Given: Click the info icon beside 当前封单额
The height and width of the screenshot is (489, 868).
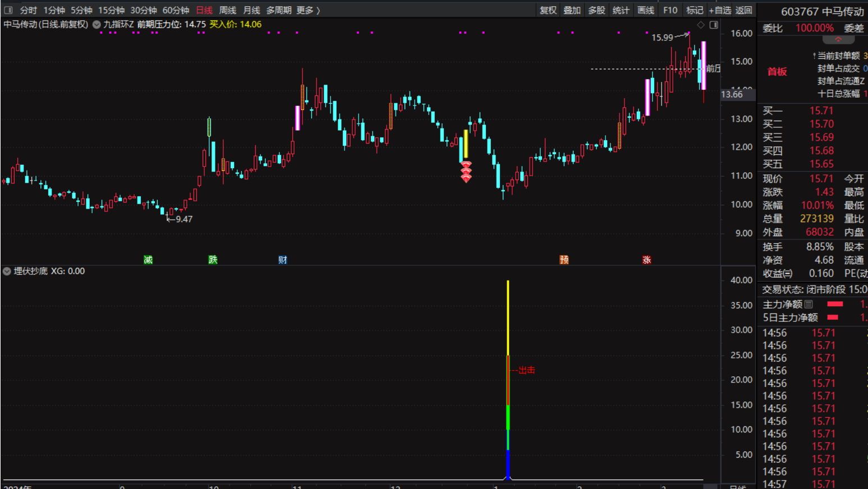Looking at the screenshot, I should (x=814, y=56).
